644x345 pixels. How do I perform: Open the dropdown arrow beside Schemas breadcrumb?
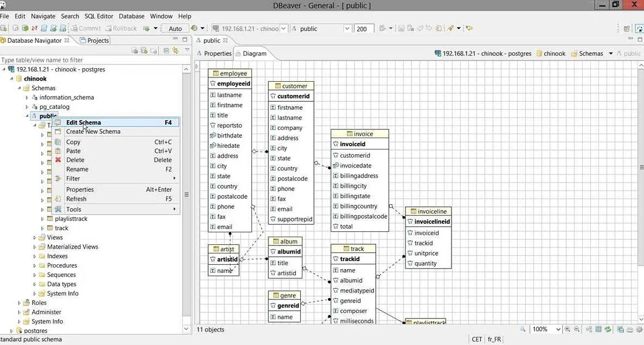(x=611, y=54)
